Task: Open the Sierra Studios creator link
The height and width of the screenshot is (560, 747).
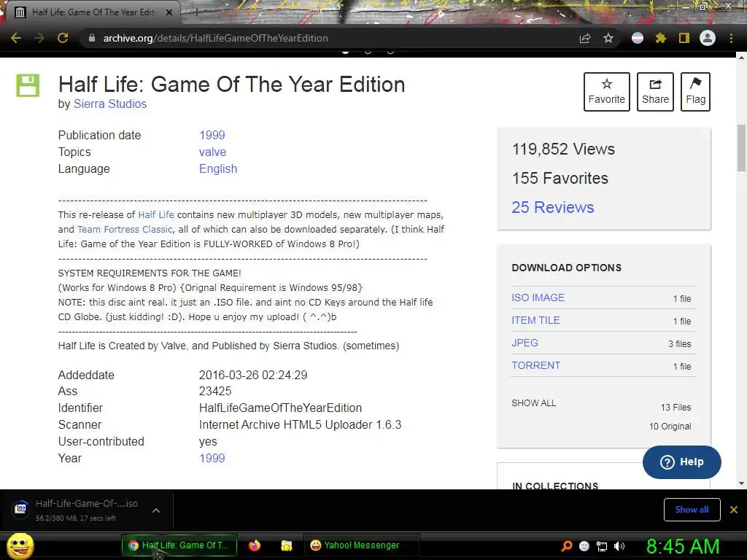Action: (x=110, y=104)
